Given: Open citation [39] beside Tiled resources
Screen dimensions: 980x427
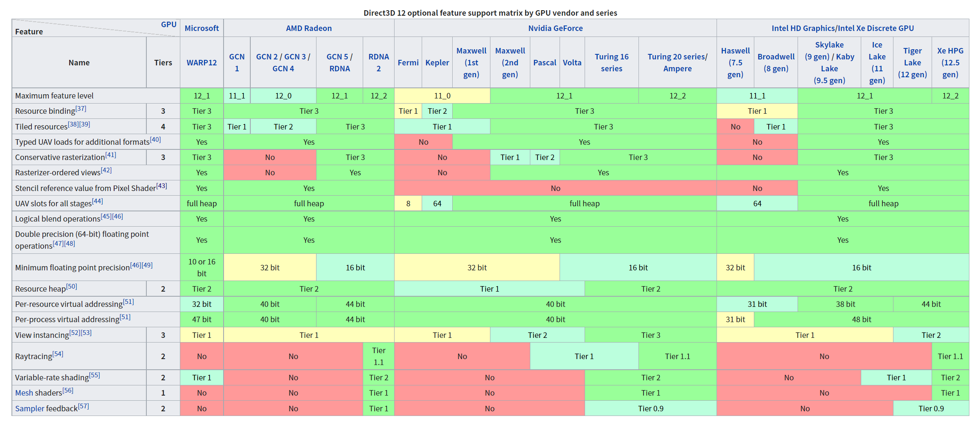Looking at the screenshot, I should [x=84, y=124].
